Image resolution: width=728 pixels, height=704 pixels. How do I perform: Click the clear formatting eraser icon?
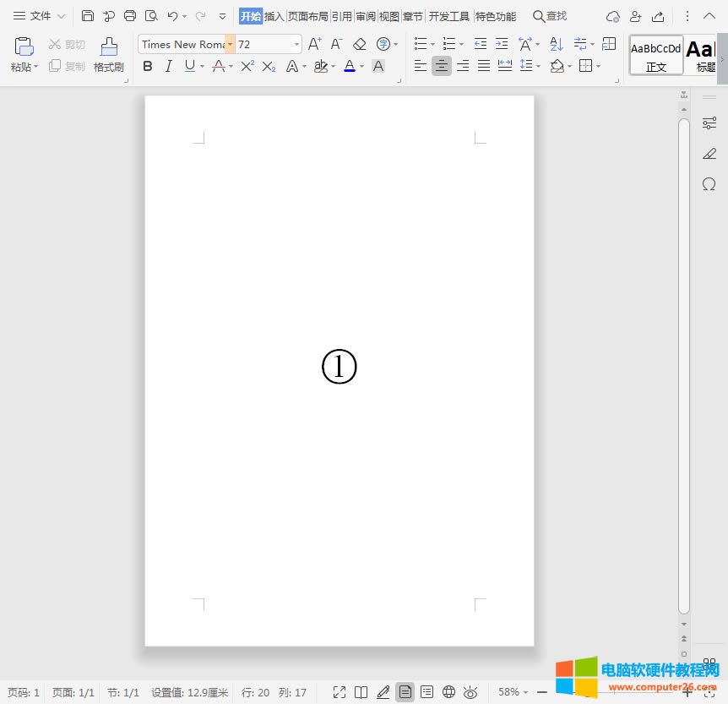[360, 44]
